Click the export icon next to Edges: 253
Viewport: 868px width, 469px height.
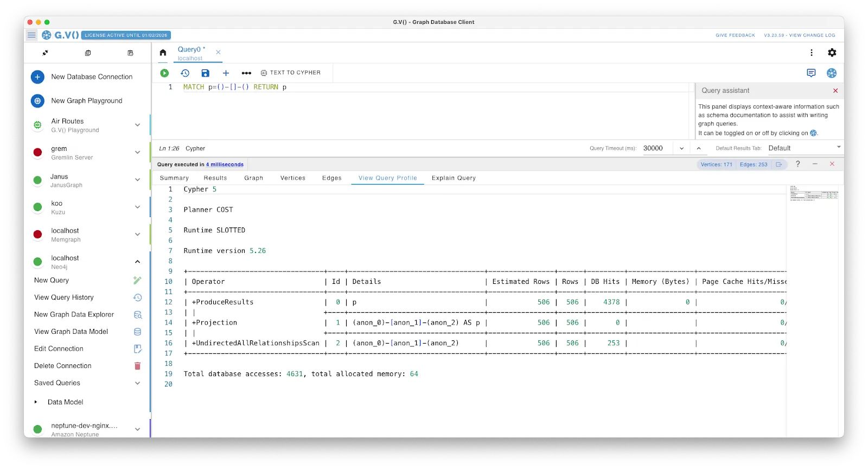(x=779, y=164)
